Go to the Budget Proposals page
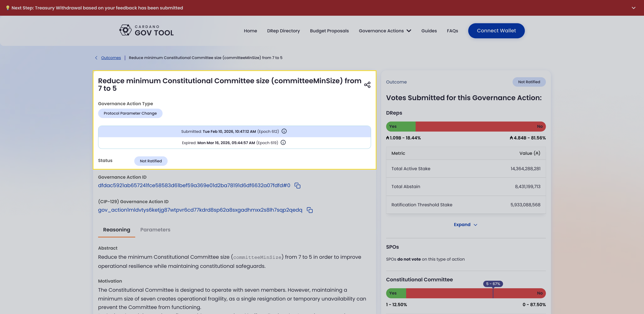Screen dimensions: 644x314 pyautogui.click(x=329, y=31)
